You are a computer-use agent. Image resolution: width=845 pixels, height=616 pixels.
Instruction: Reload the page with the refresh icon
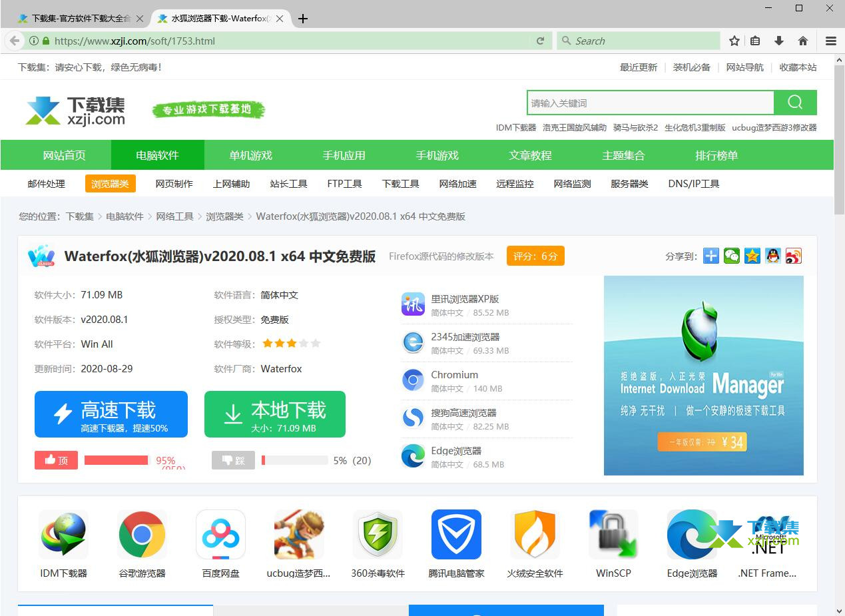[541, 41]
